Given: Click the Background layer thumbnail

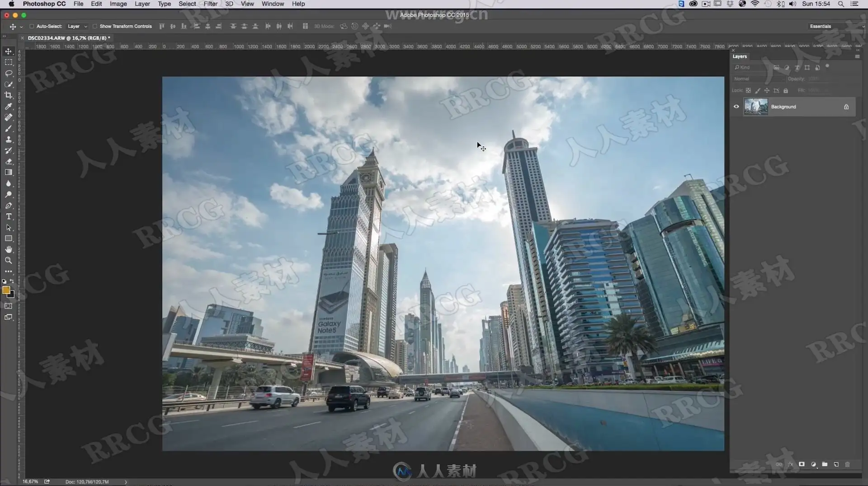Looking at the screenshot, I should click(756, 107).
